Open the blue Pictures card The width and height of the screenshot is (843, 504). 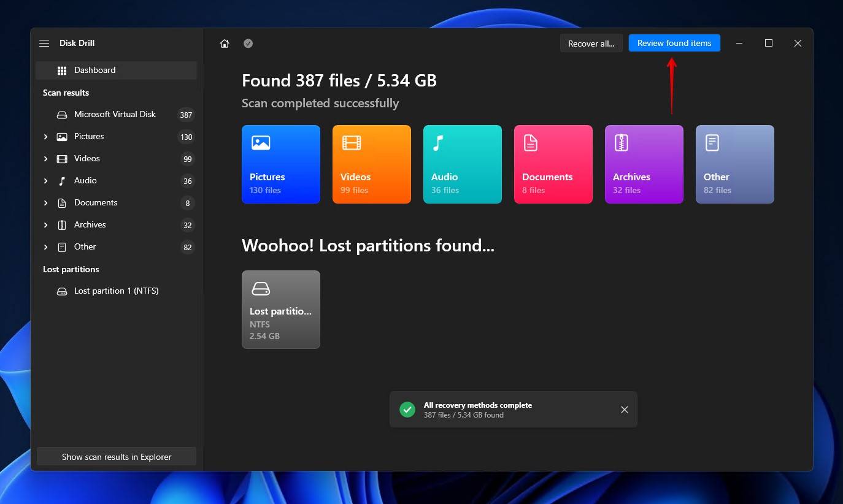(281, 164)
